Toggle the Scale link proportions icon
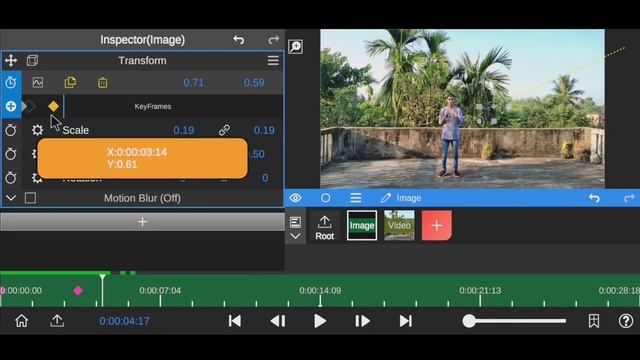This screenshot has height=360, width=640. 224,130
